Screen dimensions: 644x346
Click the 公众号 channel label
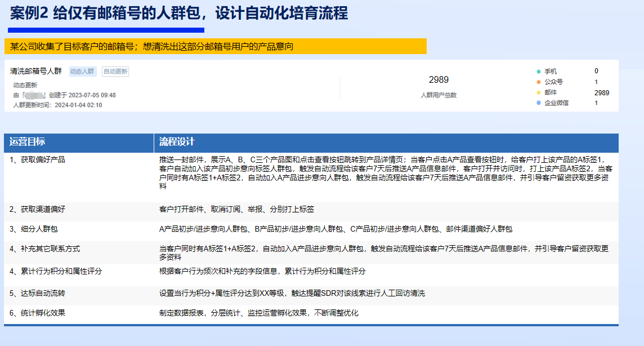click(553, 82)
